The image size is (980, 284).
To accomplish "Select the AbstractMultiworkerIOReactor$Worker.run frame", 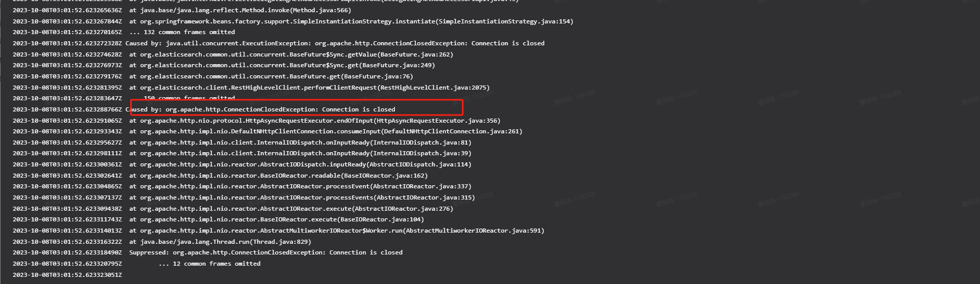I will (x=279, y=231).
